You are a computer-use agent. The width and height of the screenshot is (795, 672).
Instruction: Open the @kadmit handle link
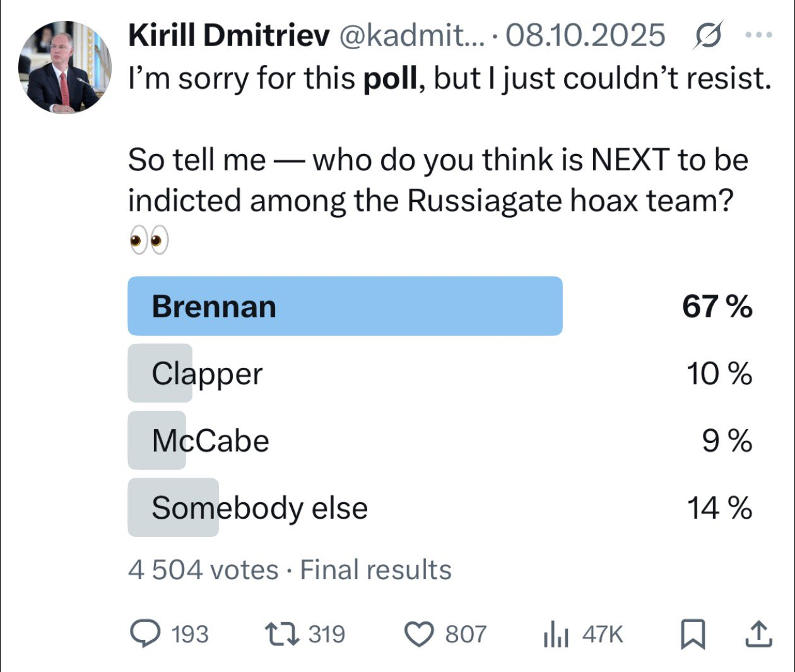(412, 35)
